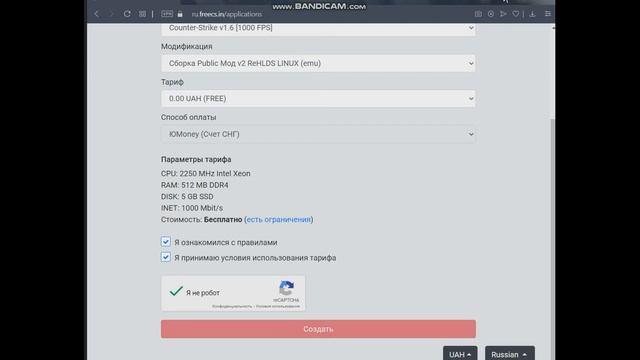Uncheck 'Я принимаю условия использования тарифа' checkbox
Image resolution: width=640 pixels, height=360 pixels.
(x=165, y=257)
